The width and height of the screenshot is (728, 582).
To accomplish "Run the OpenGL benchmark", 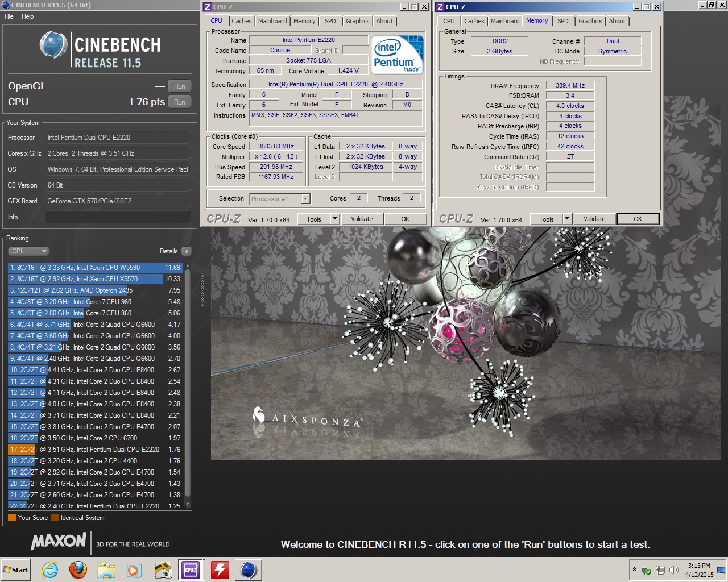I will (x=179, y=86).
